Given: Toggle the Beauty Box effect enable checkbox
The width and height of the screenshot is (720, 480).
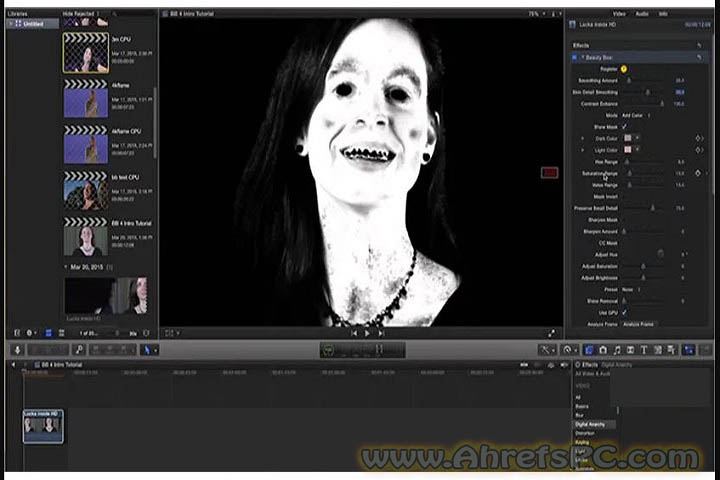Looking at the screenshot, I should 574,57.
